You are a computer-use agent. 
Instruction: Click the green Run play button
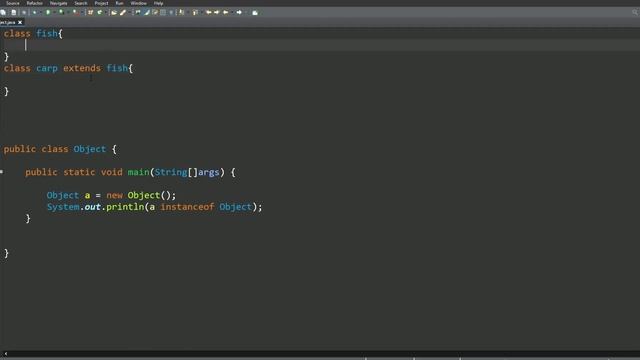(48, 12)
